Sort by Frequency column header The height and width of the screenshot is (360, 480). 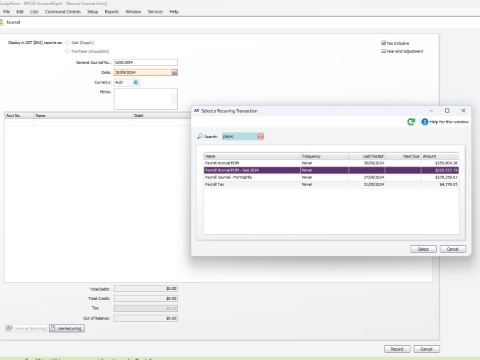(x=324, y=156)
